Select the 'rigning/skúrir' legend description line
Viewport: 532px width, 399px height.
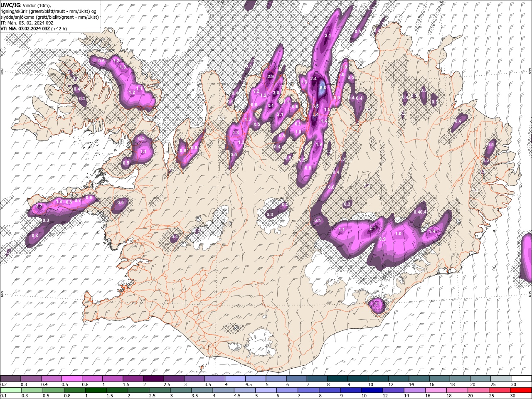click(x=49, y=11)
